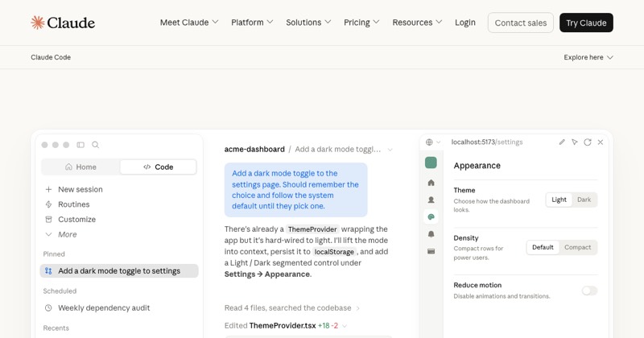The width and height of the screenshot is (644, 338).
Task: Expand the Solutions menu
Action: pos(308,23)
